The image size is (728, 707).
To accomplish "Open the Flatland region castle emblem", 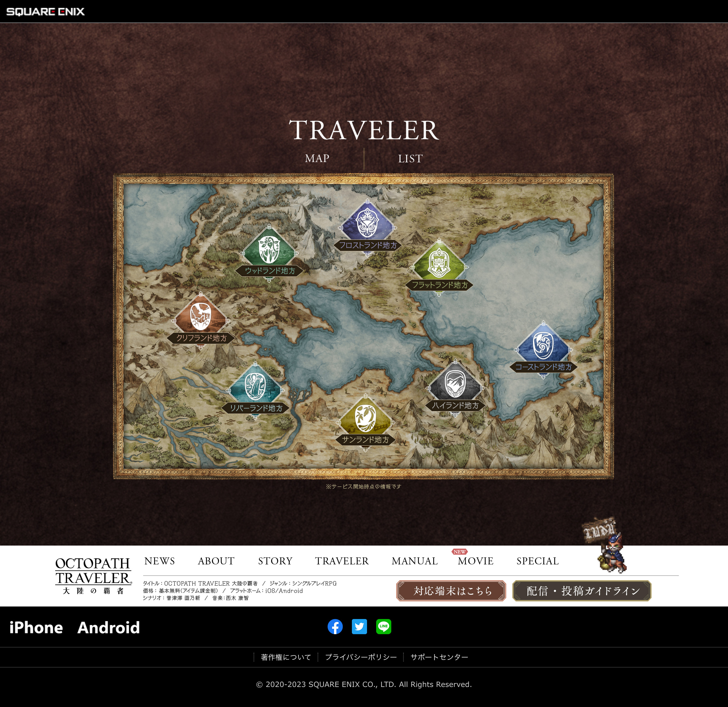I will tap(439, 264).
